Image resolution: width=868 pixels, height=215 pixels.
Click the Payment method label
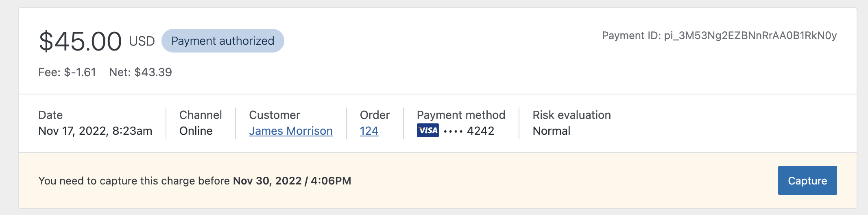point(461,115)
